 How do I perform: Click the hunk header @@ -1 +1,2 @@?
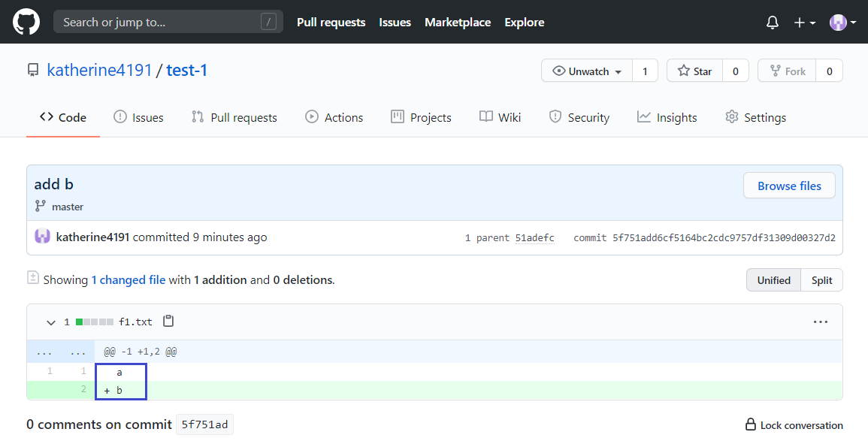(x=141, y=352)
